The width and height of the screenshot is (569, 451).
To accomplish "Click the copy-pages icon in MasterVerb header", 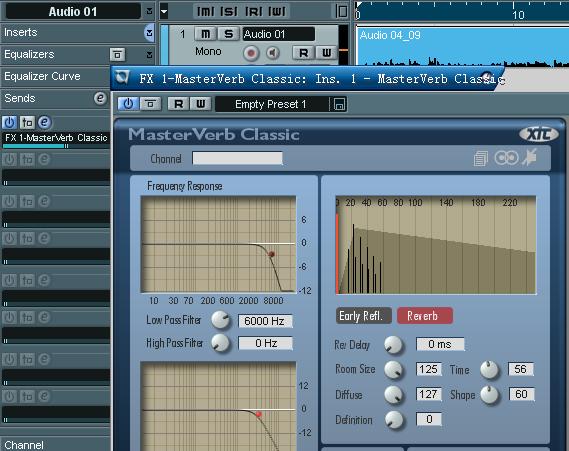I will pyautogui.click(x=480, y=159).
